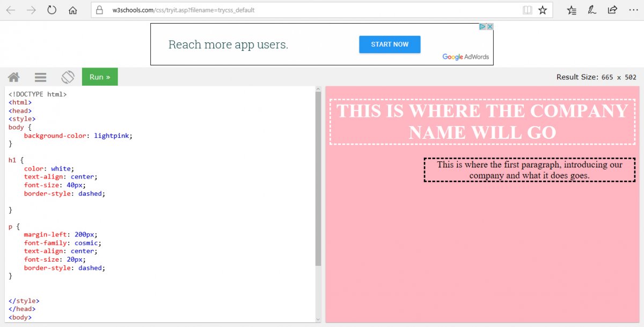Image resolution: width=644 pixels, height=327 pixels.
Task: Click the browser forward arrow
Action: click(x=31, y=10)
